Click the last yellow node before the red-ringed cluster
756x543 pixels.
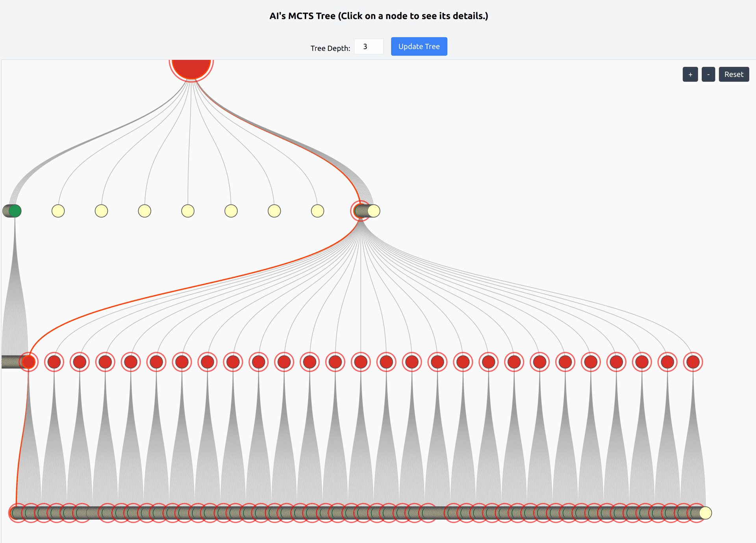coord(318,211)
